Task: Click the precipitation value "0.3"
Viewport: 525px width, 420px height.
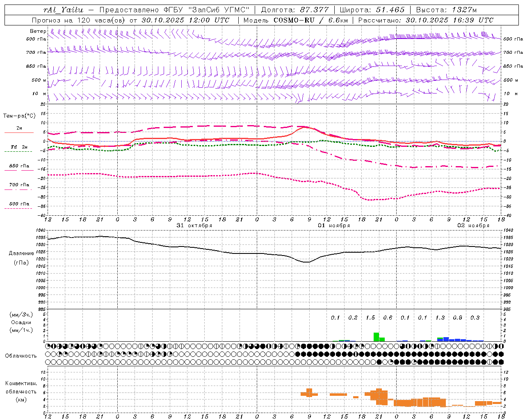Action: [475, 318]
